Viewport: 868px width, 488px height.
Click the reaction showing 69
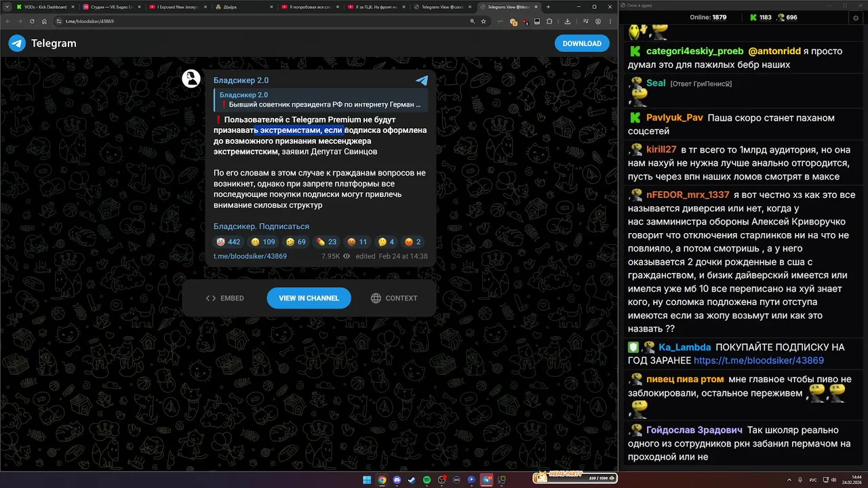point(296,242)
